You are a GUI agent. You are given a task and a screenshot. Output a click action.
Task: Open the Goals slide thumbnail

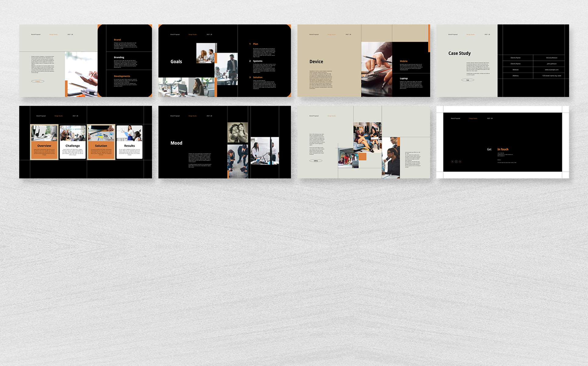pos(225,61)
